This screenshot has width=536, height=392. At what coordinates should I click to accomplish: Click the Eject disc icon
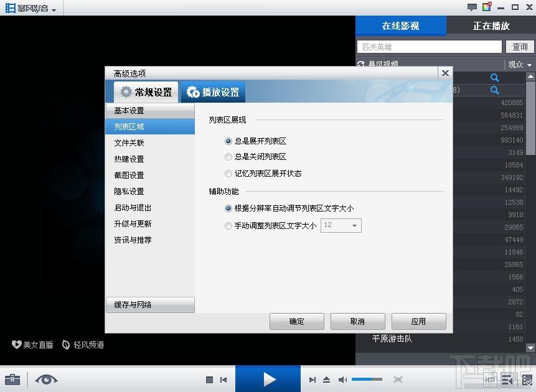(326, 379)
